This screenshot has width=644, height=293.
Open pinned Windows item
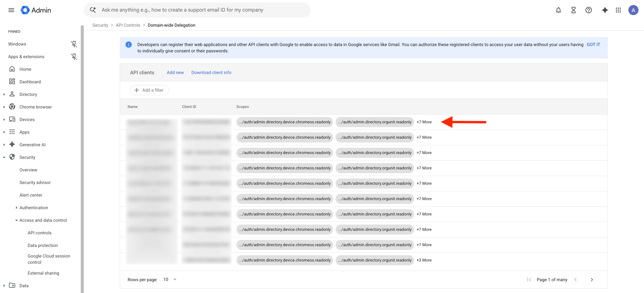point(17,44)
